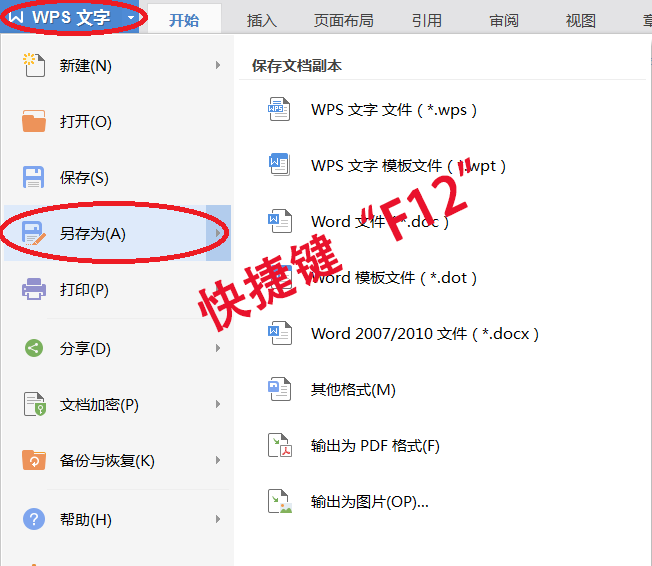Viewport: 652px width, 566px height.
Task: Expand the 分享(D) submenu arrow
Action: pos(217,348)
